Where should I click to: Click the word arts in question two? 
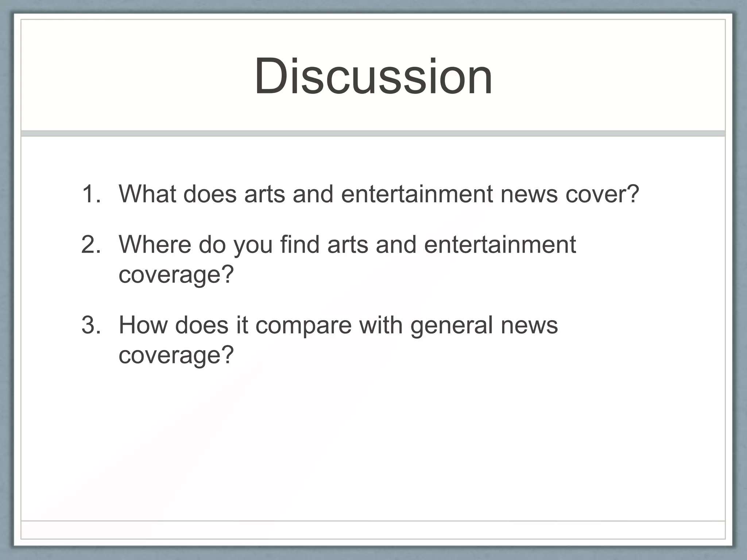347,244
